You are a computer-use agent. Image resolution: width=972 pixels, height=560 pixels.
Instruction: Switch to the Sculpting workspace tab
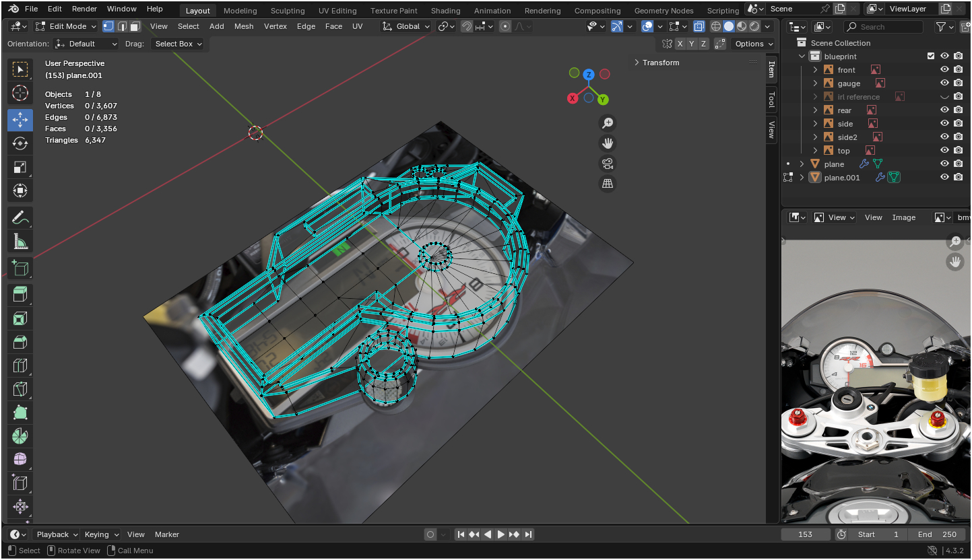[x=288, y=11]
